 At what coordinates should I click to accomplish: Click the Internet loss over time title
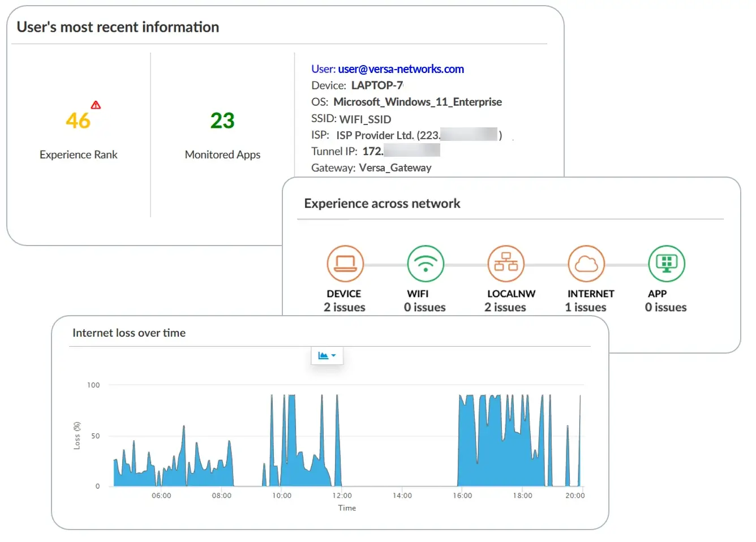(x=129, y=333)
